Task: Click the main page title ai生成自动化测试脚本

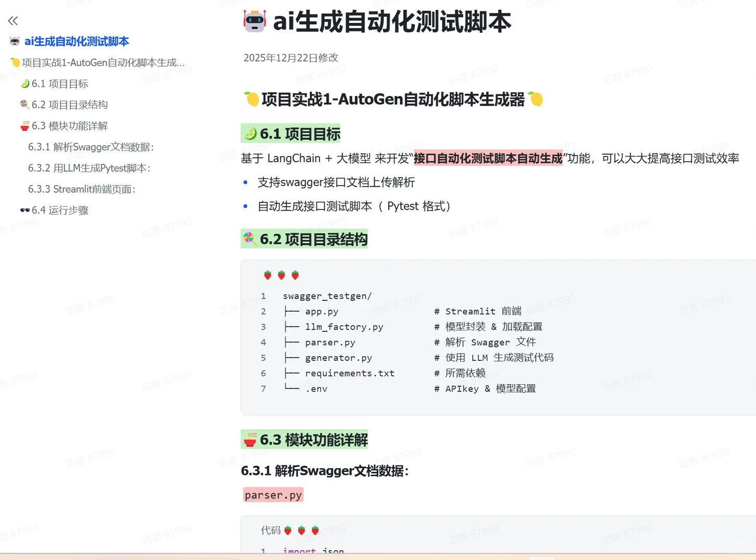Action: click(x=392, y=22)
